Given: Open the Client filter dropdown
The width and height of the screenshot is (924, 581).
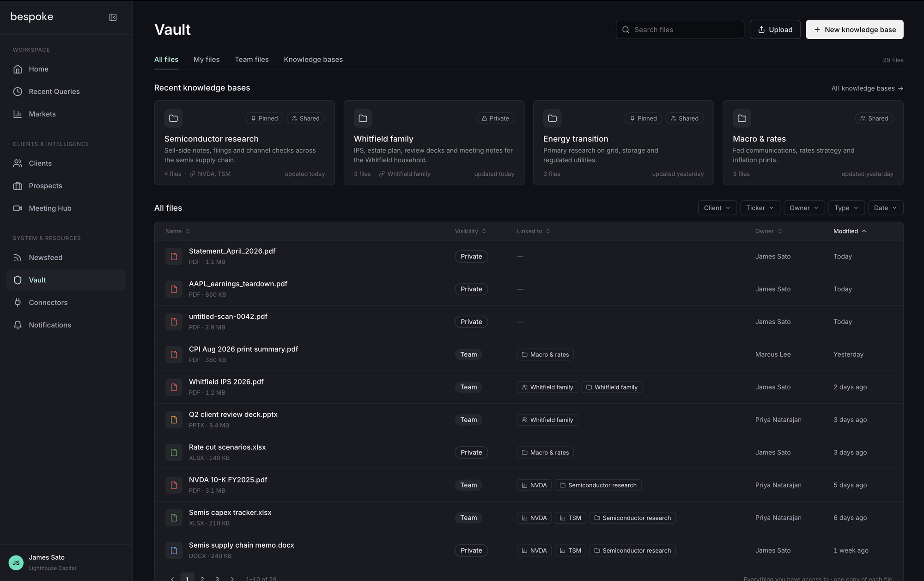Looking at the screenshot, I should click(717, 208).
